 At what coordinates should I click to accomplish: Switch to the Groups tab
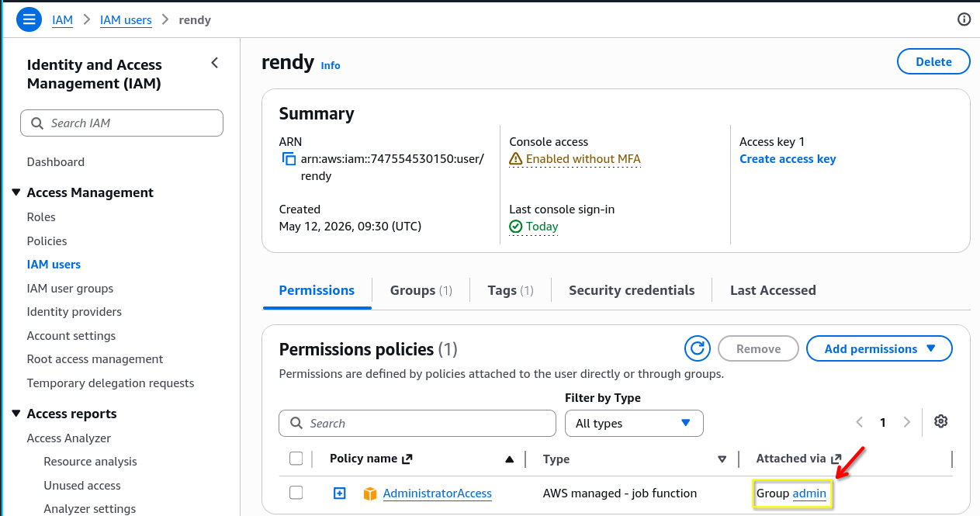pyautogui.click(x=421, y=290)
